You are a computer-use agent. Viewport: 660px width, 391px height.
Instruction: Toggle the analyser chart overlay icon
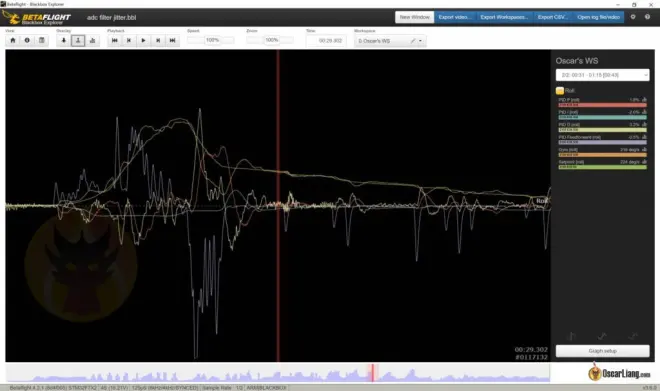[92, 40]
